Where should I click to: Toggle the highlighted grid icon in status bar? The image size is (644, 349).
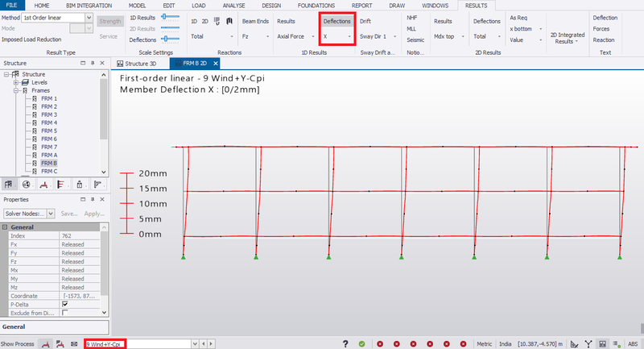point(602,344)
